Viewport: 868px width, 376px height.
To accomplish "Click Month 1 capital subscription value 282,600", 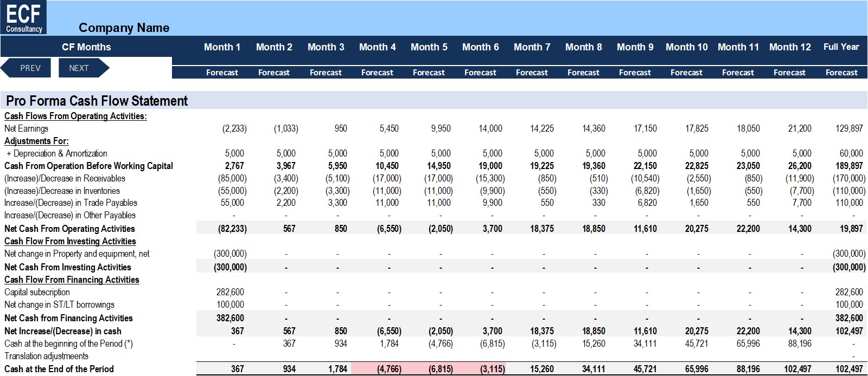I will pyautogui.click(x=230, y=292).
